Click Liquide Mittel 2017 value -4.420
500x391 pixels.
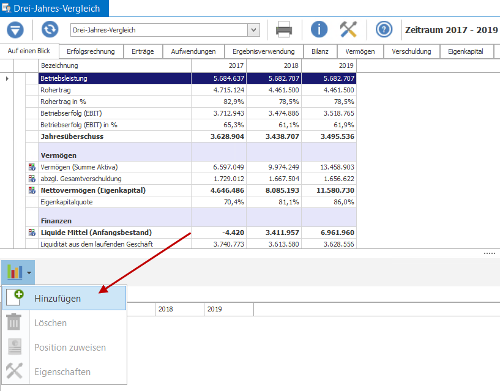pyautogui.click(x=233, y=232)
